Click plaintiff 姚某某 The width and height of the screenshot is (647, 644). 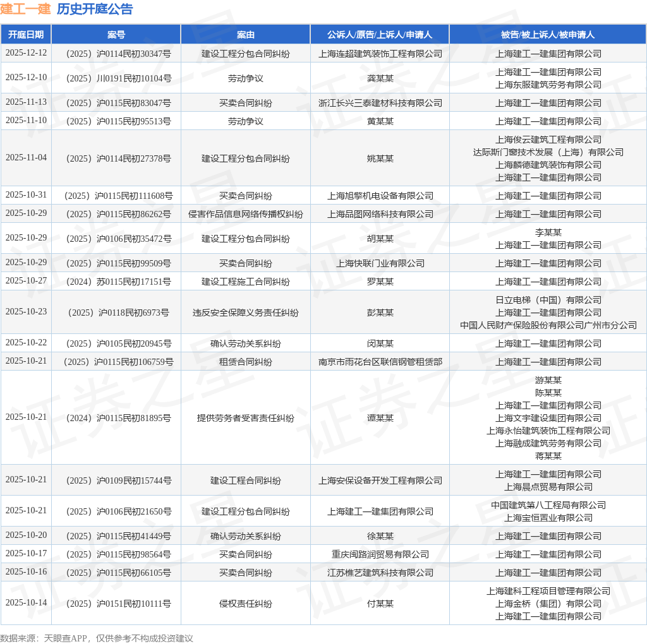tap(380, 158)
